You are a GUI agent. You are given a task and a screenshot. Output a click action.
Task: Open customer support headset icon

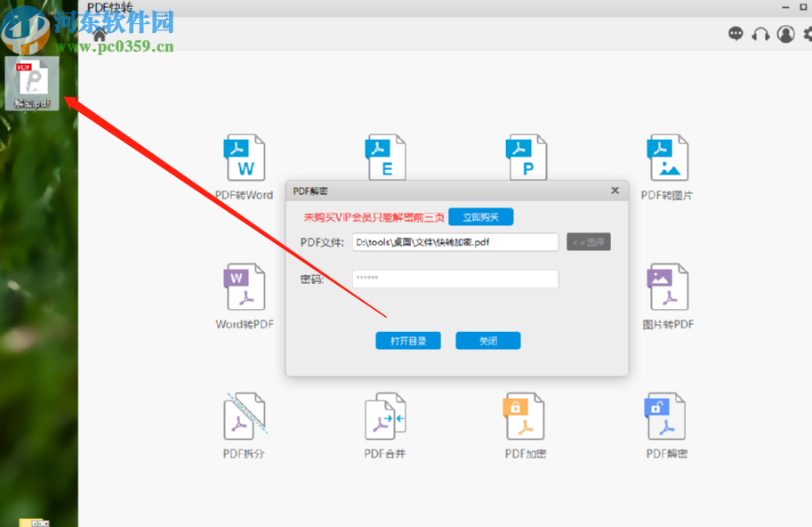(x=760, y=34)
